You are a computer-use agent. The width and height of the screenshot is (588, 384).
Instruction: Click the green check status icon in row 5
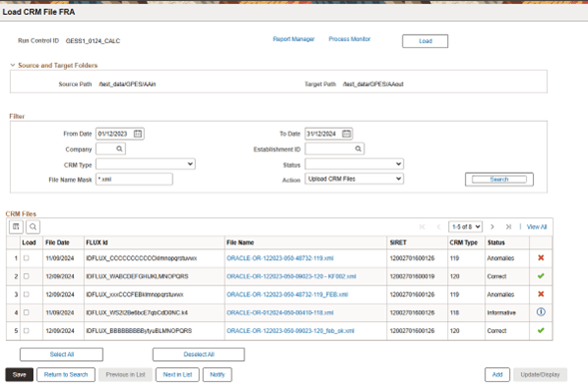541,330
